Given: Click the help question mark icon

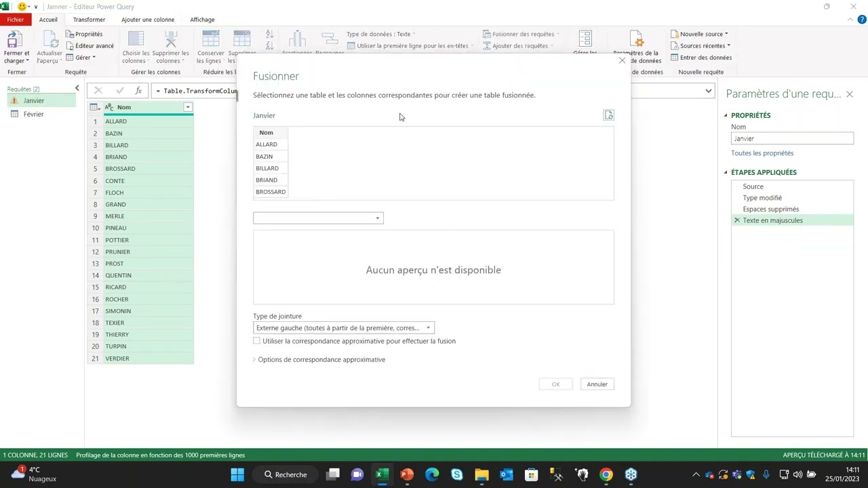Looking at the screenshot, I should pos(862,20).
